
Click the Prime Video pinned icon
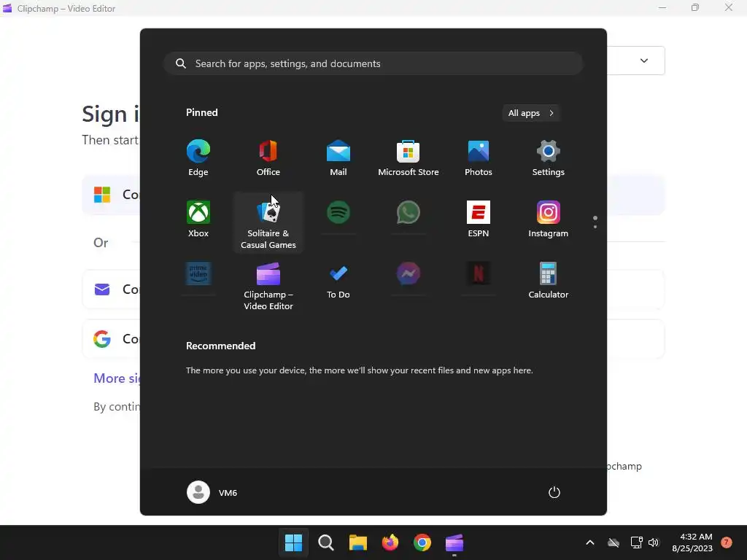pos(198,274)
